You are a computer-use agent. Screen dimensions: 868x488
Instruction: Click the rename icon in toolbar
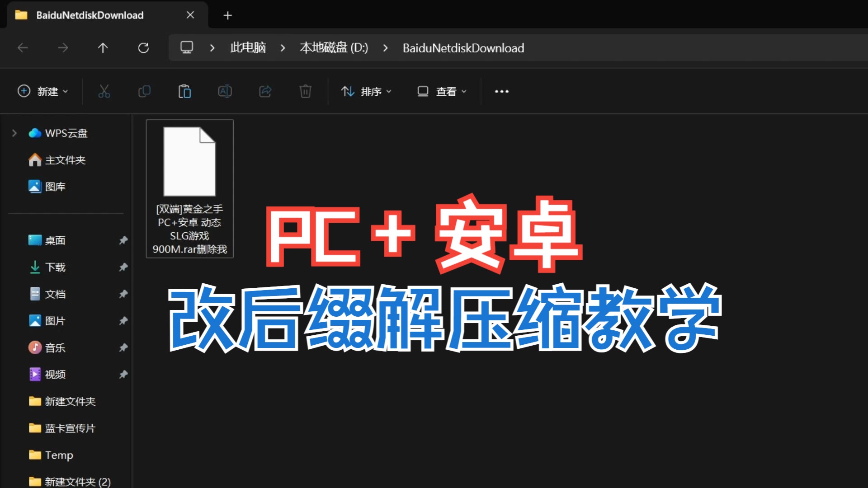tap(225, 91)
